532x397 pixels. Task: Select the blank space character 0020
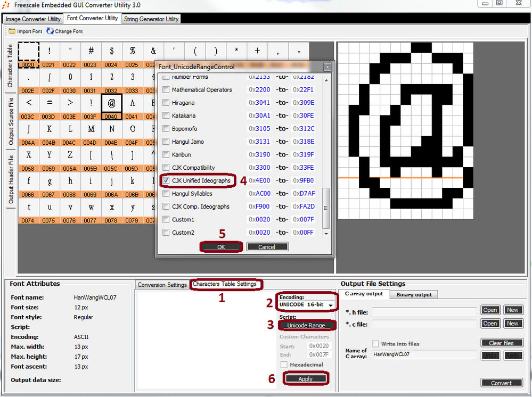tap(29, 55)
